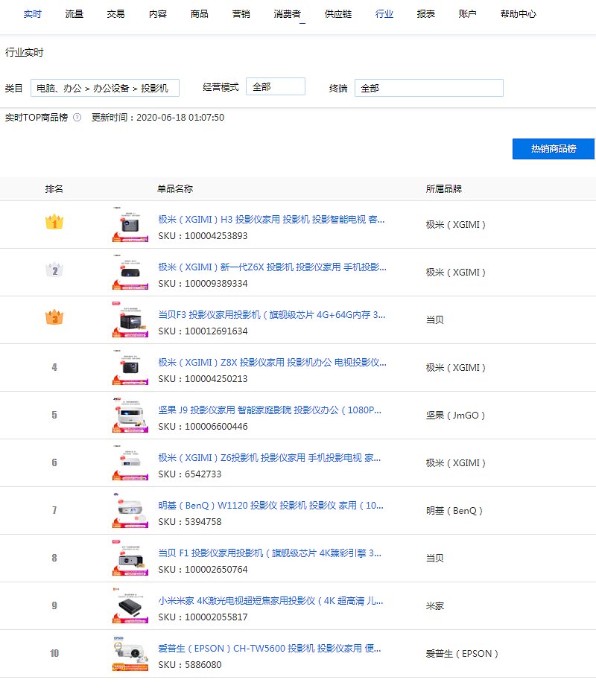Click the BenQ W1120 product thumbnail
The width and height of the screenshot is (596, 700).
pos(130,510)
